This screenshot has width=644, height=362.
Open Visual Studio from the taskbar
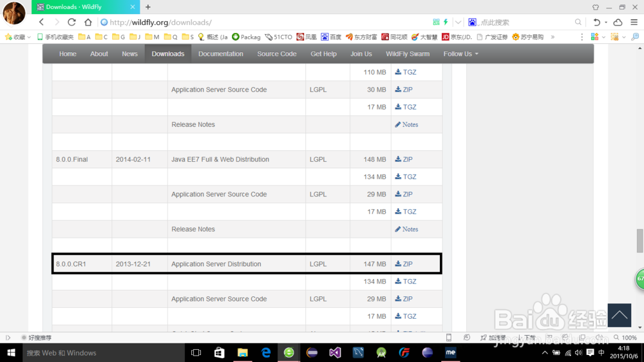click(x=335, y=352)
